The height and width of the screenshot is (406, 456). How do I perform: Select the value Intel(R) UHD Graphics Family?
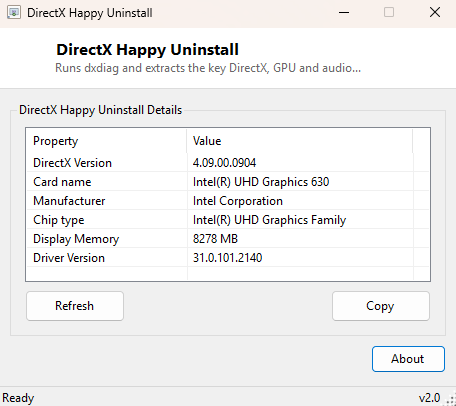coord(269,220)
